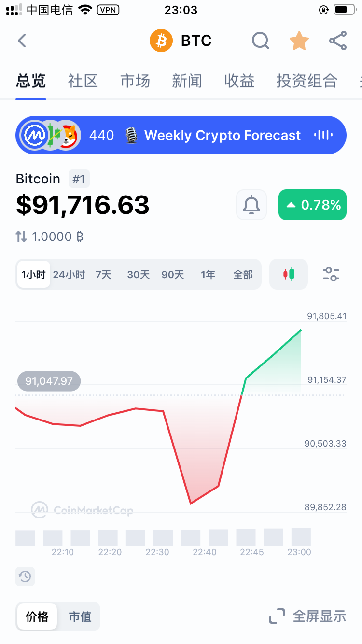
Task: Switch to candlestick chart view
Action: [289, 274]
